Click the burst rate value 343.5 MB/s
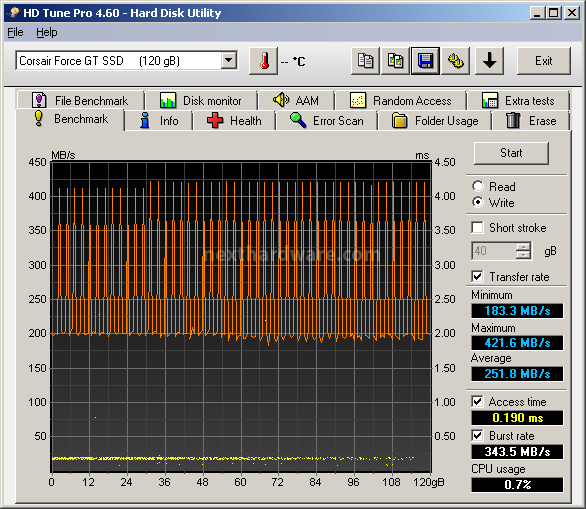 coord(517,452)
